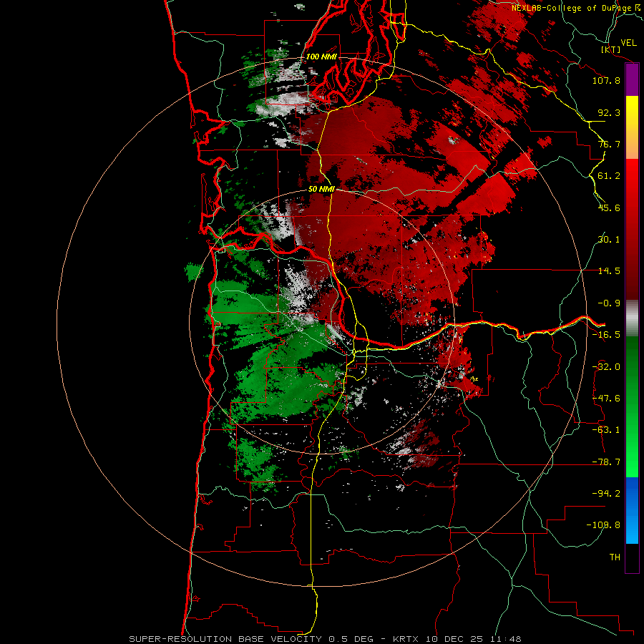This screenshot has height=644, width=644.
Task: Click the -32.0 velocity scale value
Action: point(606,367)
